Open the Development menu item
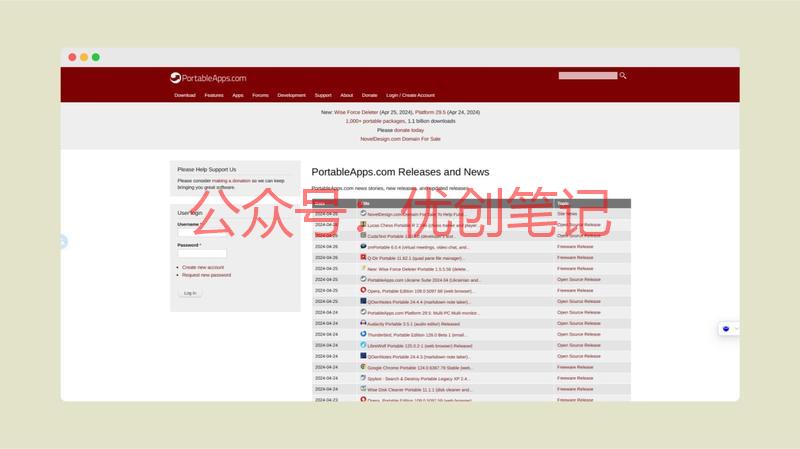This screenshot has width=800, height=449. coord(291,95)
